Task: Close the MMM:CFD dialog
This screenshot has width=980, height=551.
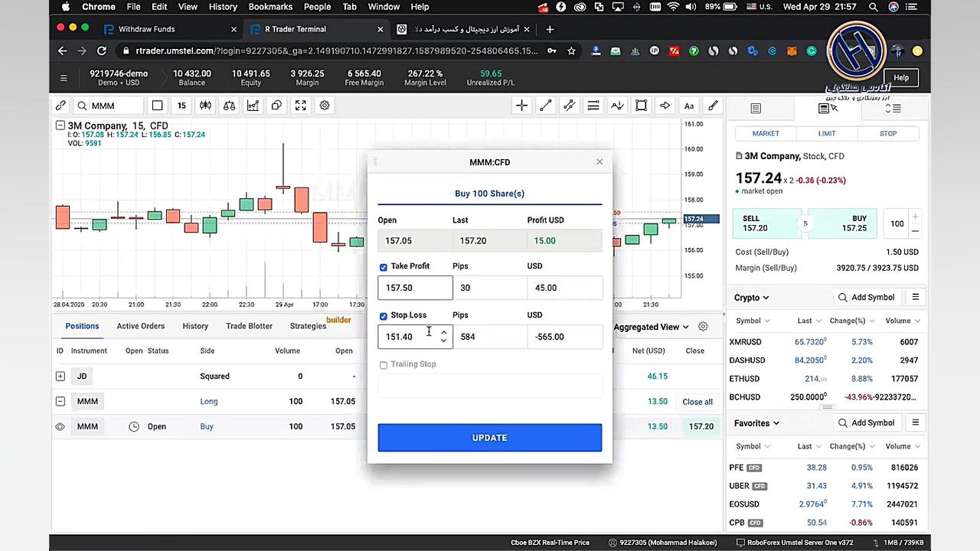Action: (599, 161)
